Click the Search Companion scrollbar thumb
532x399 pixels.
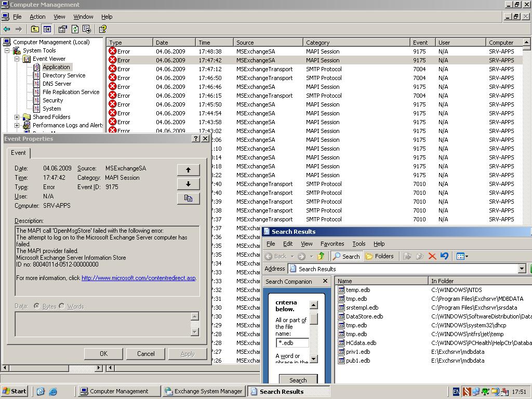pos(314,318)
